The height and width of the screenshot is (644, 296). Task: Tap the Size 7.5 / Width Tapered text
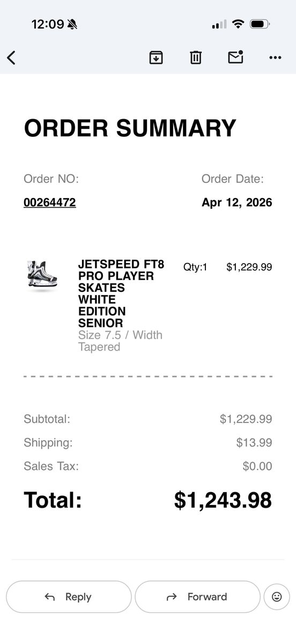(120, 341)
